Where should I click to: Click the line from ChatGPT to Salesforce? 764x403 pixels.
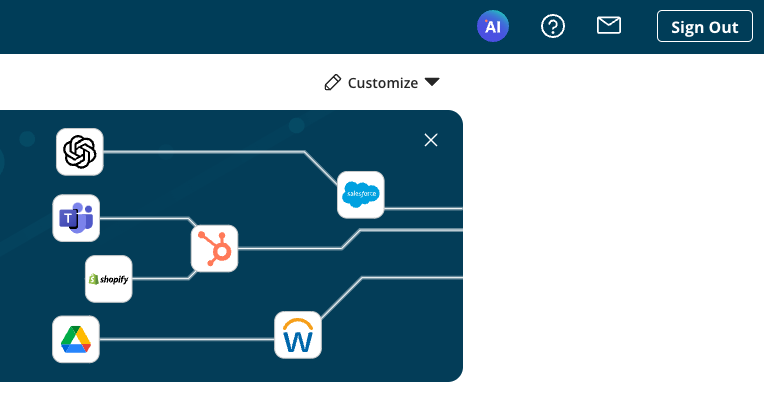coord(205,152)
